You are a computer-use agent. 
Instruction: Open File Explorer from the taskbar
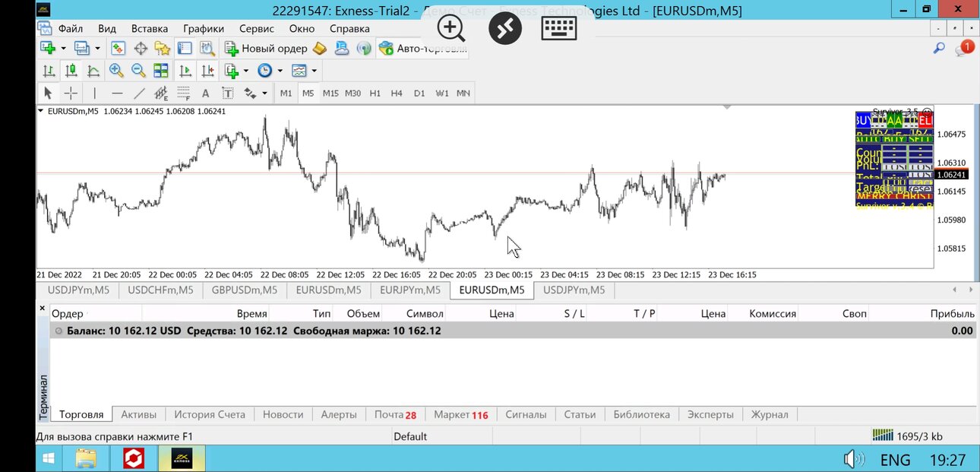(86, 458)
